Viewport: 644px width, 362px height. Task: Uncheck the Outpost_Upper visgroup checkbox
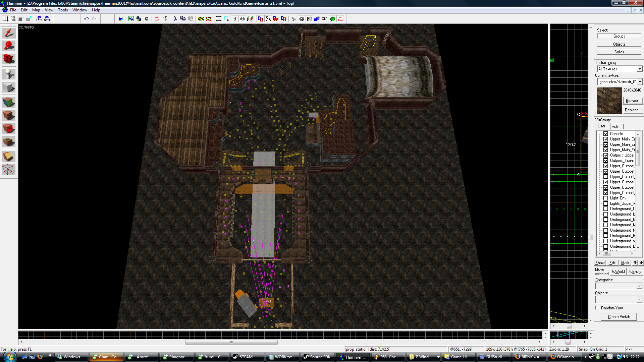[606, 155]
